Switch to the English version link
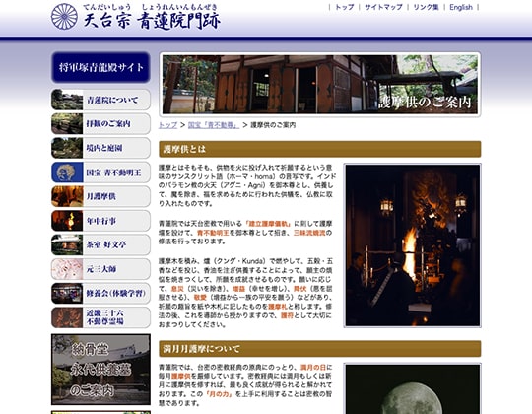This screenshot has height=414, width=532. click(461, 7)
